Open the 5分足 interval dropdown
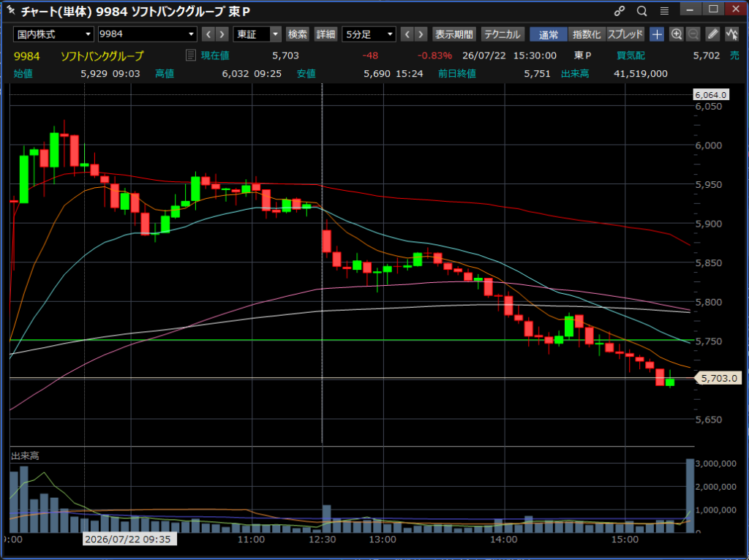 [x=369, y=34]
